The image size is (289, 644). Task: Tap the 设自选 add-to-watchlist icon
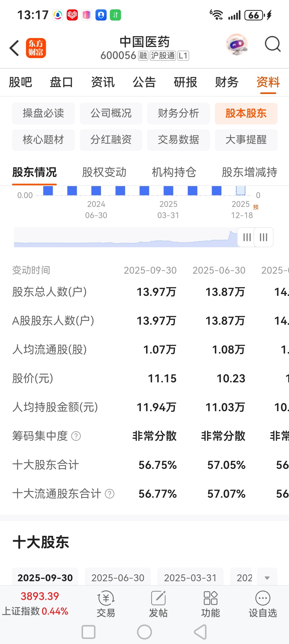pyautogui.click(x=263, y=604)
